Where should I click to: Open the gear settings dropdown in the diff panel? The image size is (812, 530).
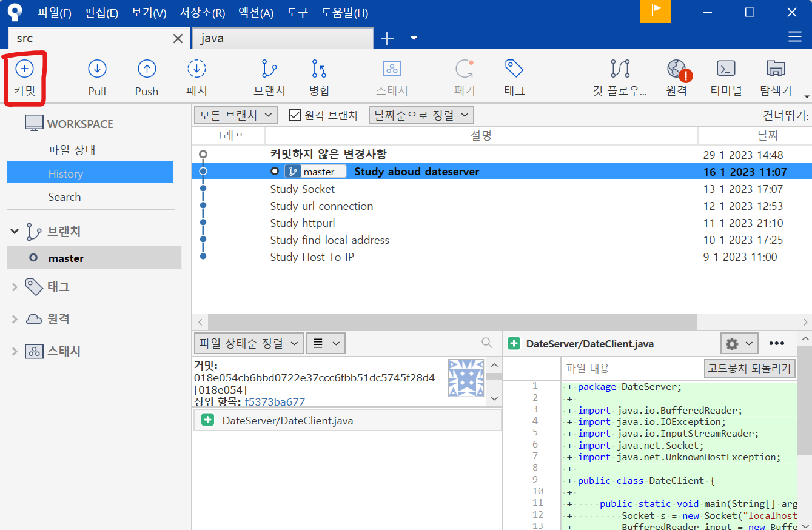click(739, 343)
